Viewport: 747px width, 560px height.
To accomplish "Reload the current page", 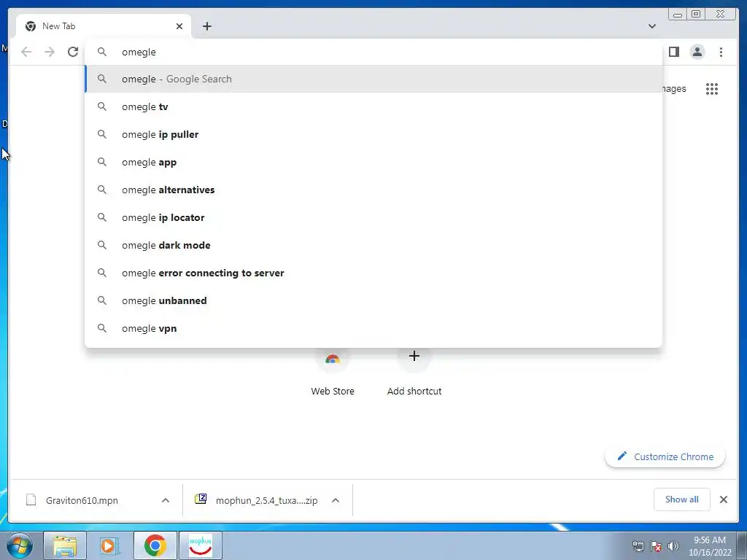I will tap(73, 52).
